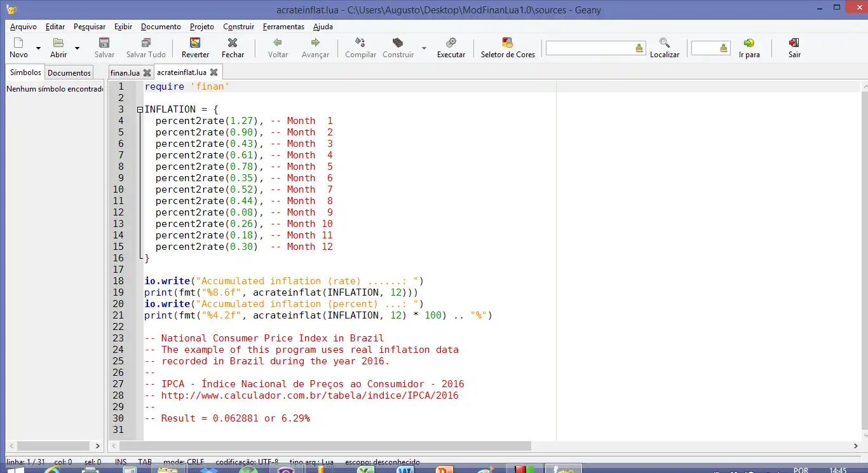
Task: Open the Projeto menu
Action: [202, 27]
